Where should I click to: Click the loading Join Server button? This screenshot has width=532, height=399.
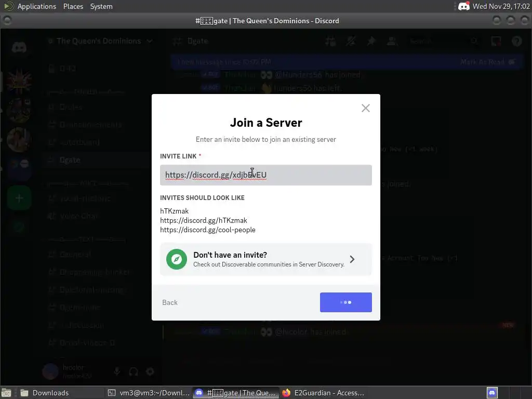[345, 302]
